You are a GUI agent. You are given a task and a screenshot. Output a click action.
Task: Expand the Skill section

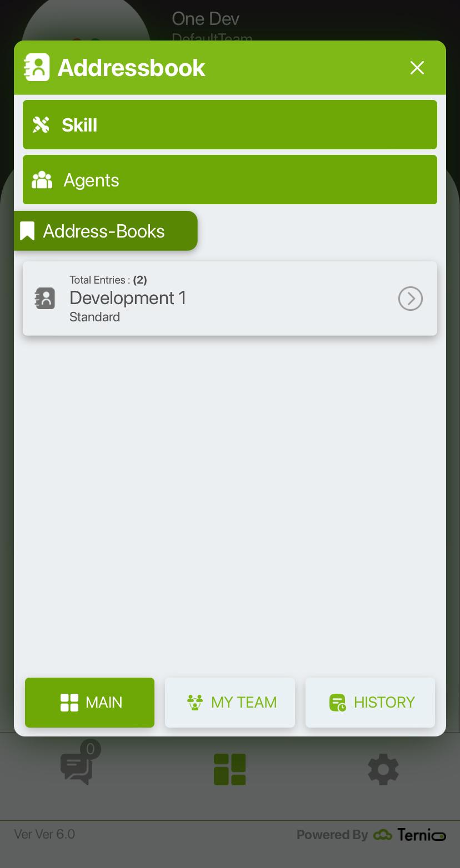coord(230,125)
